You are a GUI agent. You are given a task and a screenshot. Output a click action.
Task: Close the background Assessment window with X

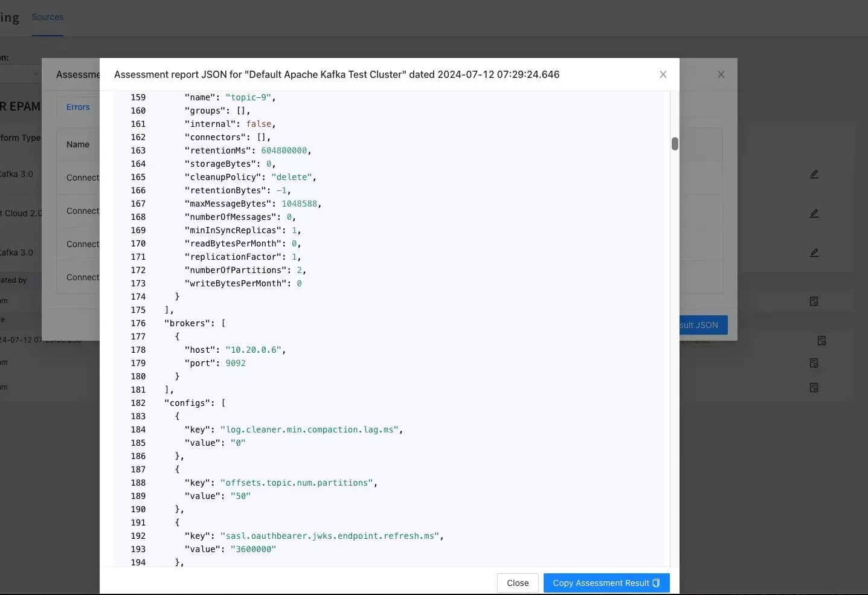click(x=721, y=74)
